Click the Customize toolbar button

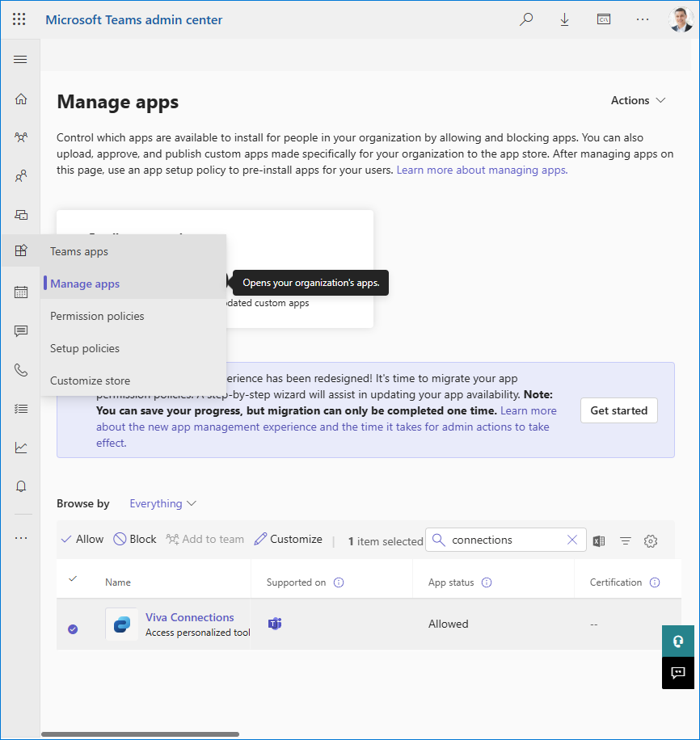[288, 540]
